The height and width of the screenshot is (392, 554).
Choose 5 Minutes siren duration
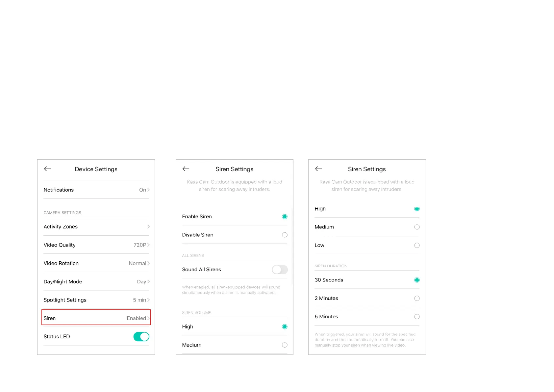[417, 317]
